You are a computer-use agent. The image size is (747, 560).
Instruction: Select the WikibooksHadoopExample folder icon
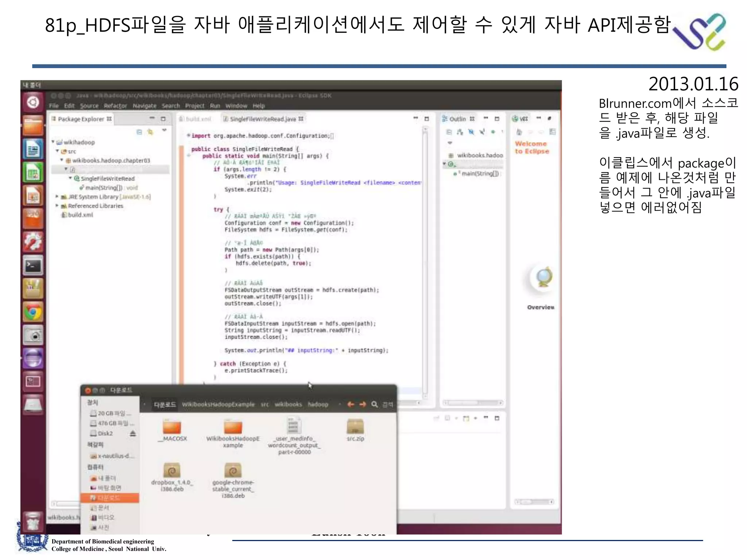point(233,427)
